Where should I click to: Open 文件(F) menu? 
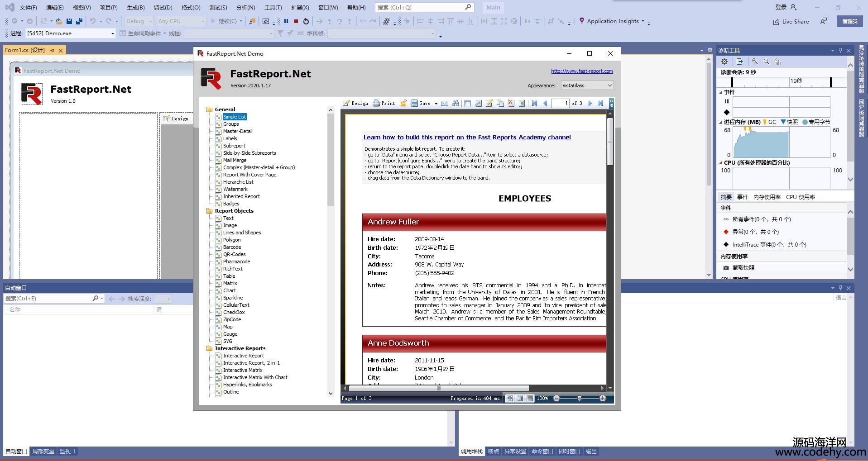coord(29,7)
